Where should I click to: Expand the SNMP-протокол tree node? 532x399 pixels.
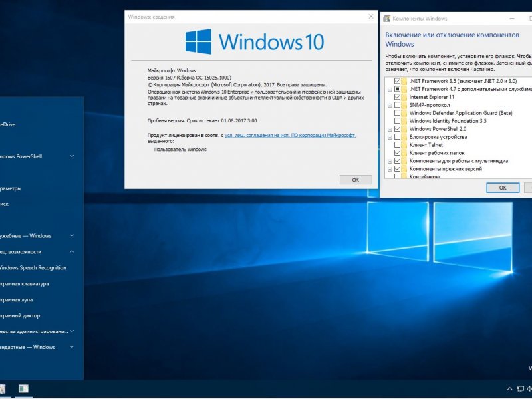[390, 106]
